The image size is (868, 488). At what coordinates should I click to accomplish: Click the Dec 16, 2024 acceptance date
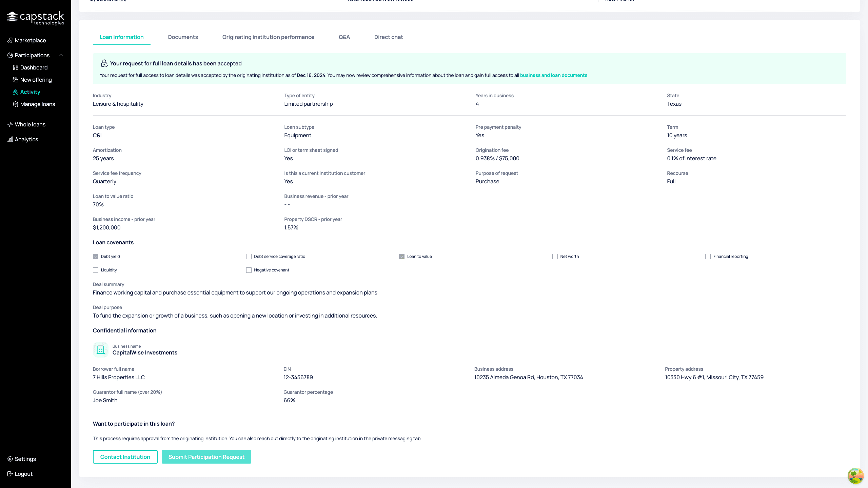tap(311, 75)
